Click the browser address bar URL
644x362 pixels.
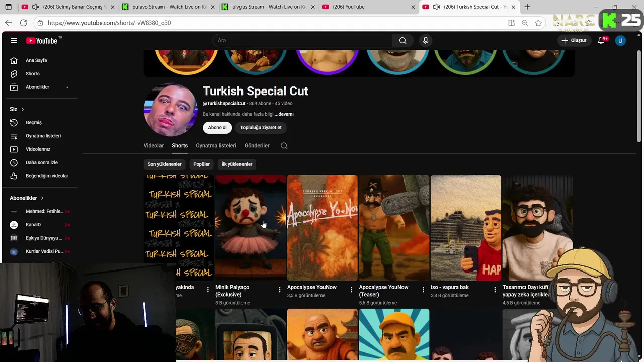tap(109, 23)
